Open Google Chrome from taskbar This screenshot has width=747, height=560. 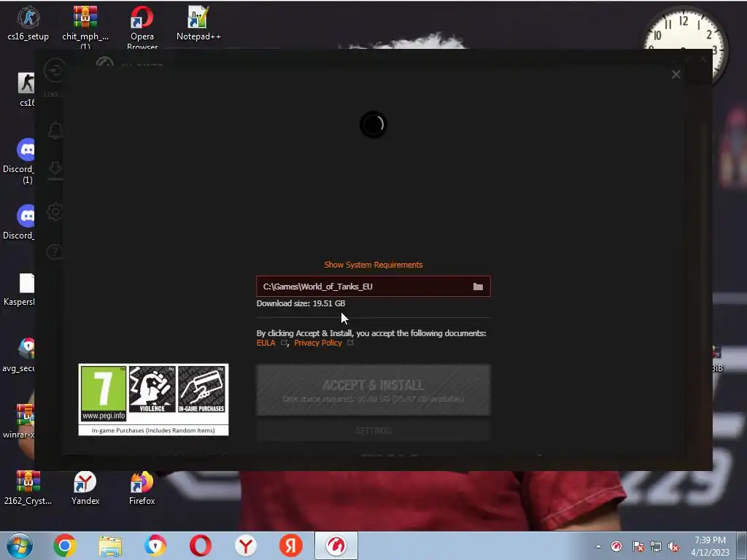click(x=65, y=545)
